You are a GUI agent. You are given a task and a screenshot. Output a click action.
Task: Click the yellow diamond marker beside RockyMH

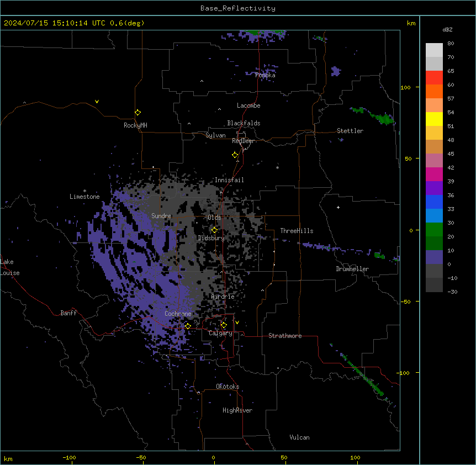[x=138, y=113]
